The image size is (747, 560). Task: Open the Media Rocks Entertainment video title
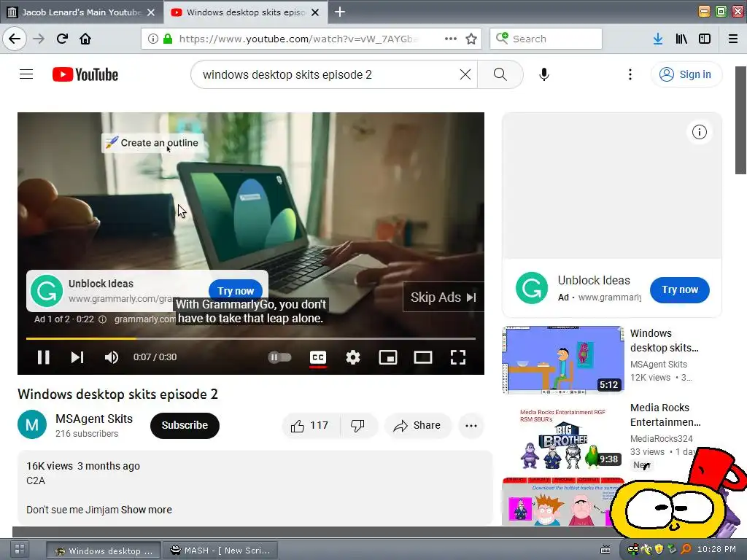click(665, 415)
